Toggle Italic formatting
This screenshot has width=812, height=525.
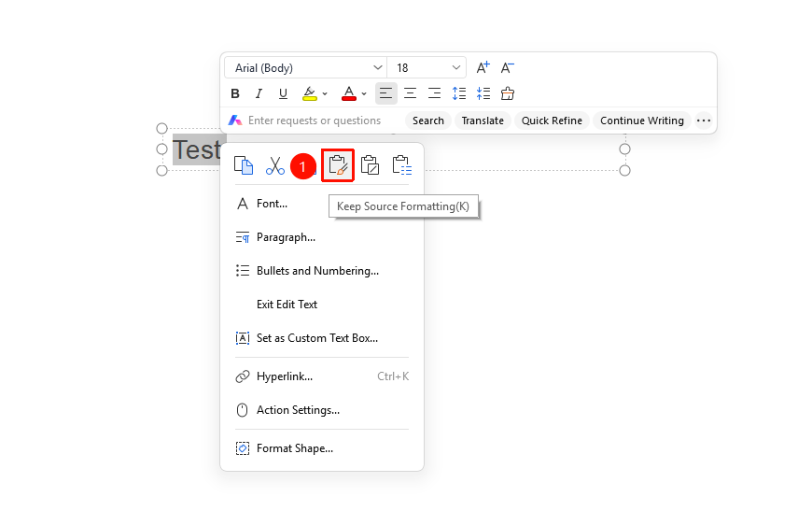tap(259, 93)
